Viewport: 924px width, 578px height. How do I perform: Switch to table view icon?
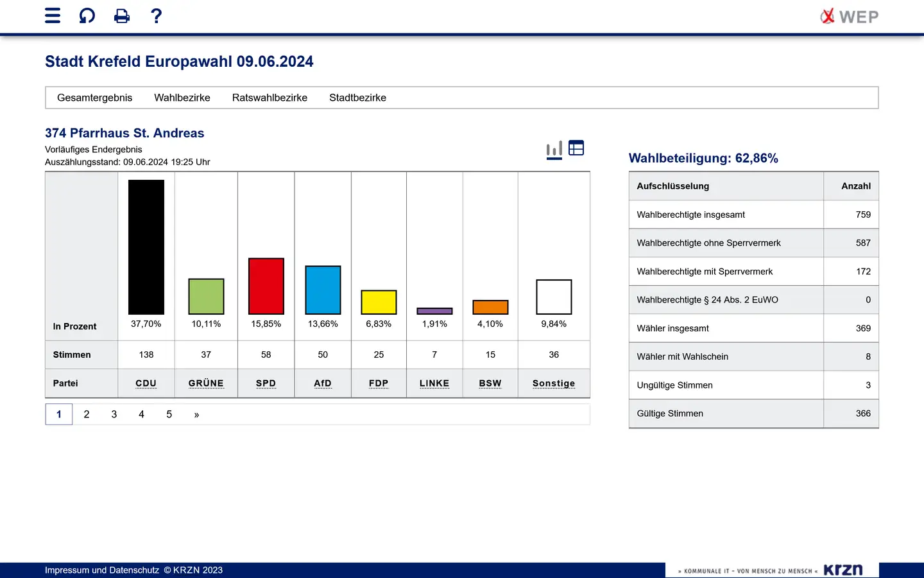[576, 148]
